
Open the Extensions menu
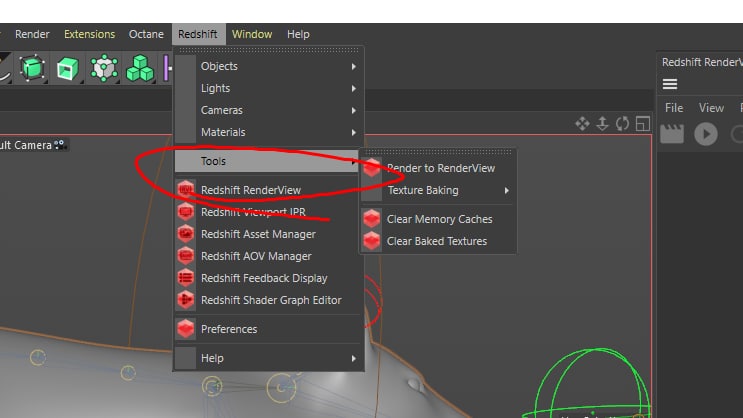(x=89, y=34)
